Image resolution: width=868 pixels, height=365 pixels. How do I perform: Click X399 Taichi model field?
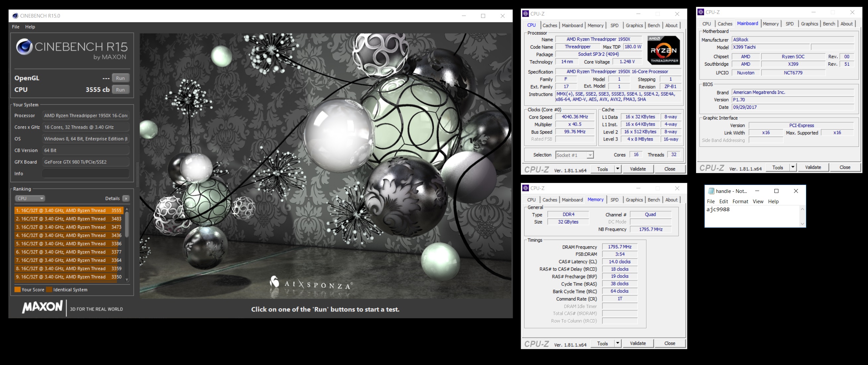point(770,47)
